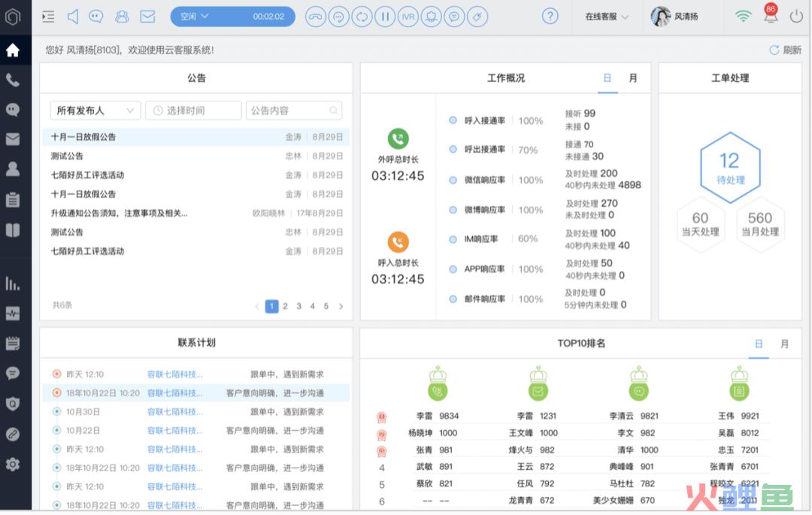Open the 所有发布人 publisher dropdown
This screenshot has height=515, width=812.
[x=95, y=111]
